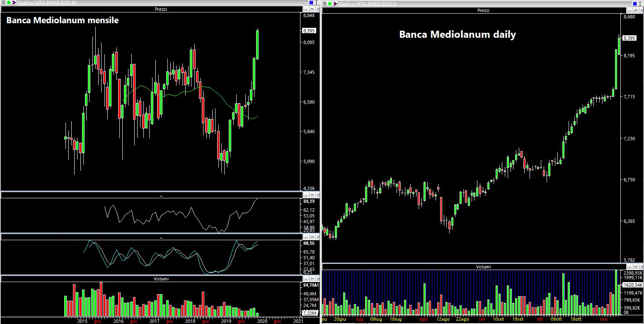Screen dimensions: 644x324
Task: Click the 2018 label on monthly time axis
Action: [190, 321]
